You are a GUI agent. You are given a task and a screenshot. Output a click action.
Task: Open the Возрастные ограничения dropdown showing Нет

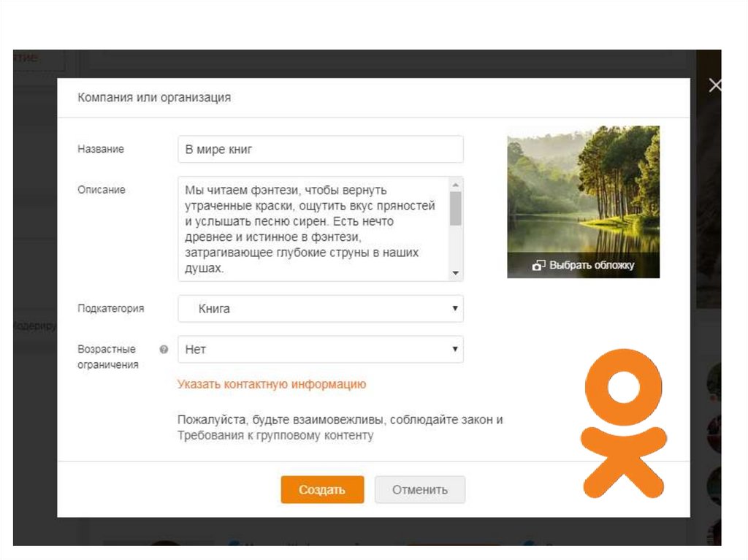[x=321, y=349]
